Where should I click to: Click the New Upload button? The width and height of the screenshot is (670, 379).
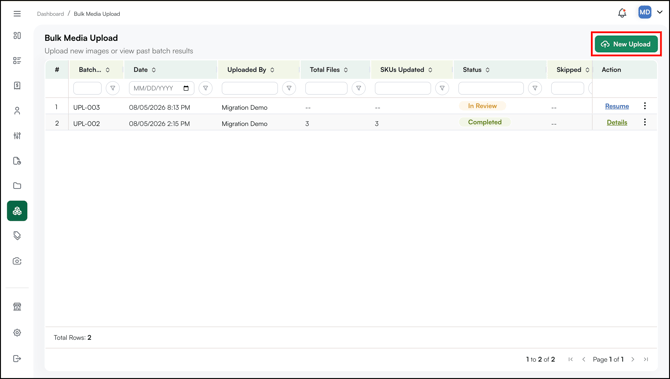(626, 44)
